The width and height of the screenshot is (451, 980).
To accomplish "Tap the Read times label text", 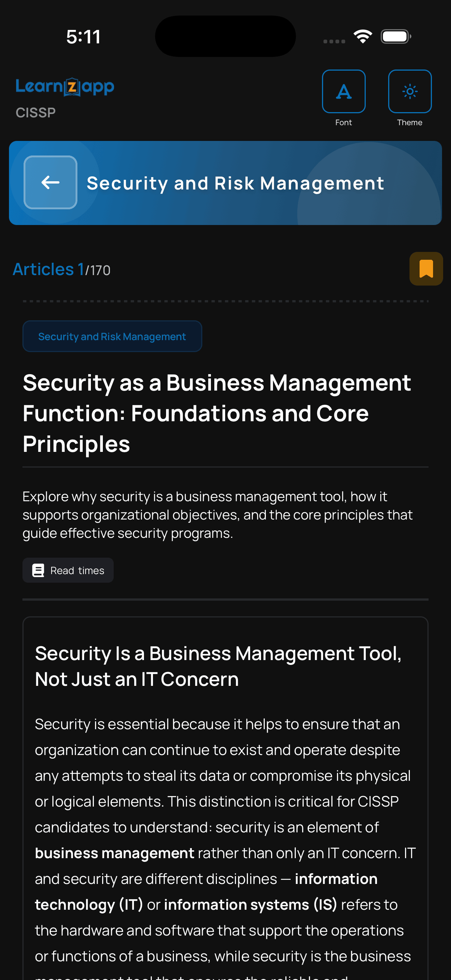I will pos(77,570).
